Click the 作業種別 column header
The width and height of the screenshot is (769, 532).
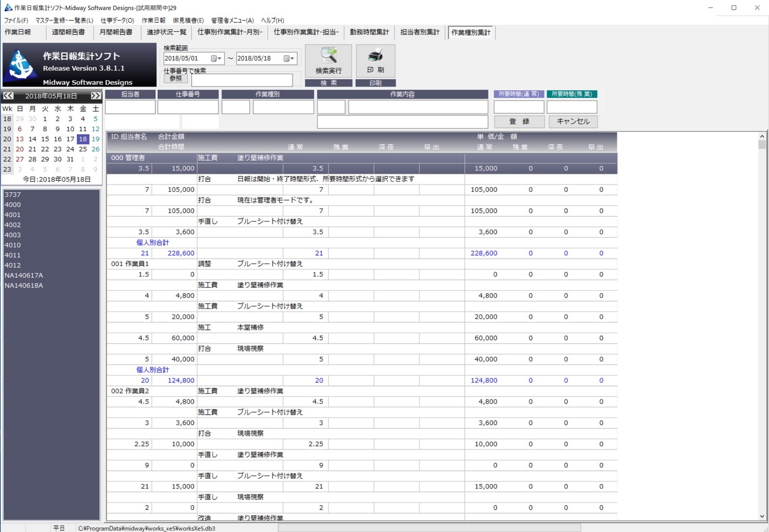click(x=268, y=94)
